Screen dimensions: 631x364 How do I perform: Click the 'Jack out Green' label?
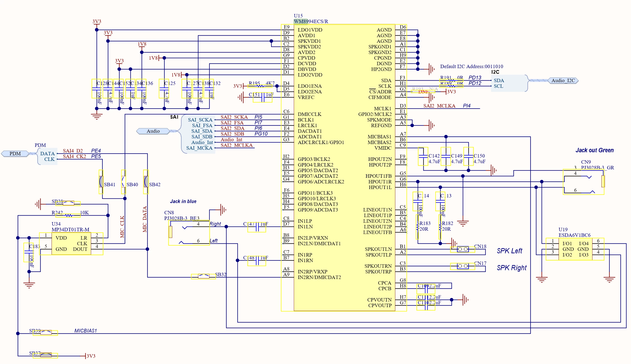595,150
